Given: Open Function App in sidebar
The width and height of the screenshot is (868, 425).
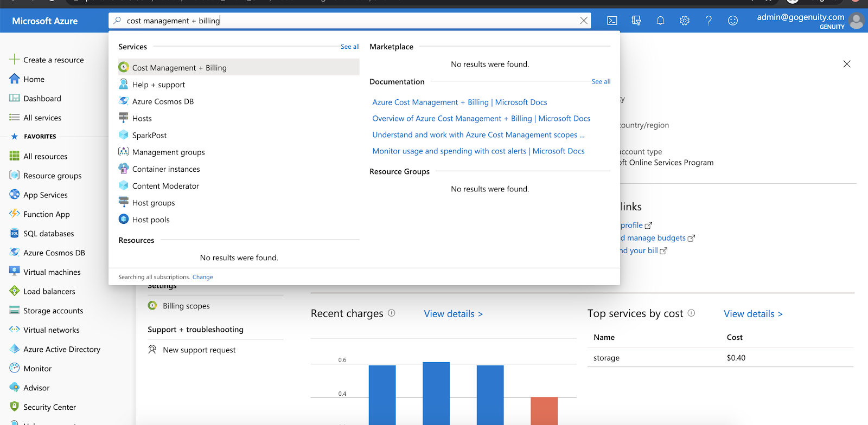Looking at the screenshot, I should point(47,214).
